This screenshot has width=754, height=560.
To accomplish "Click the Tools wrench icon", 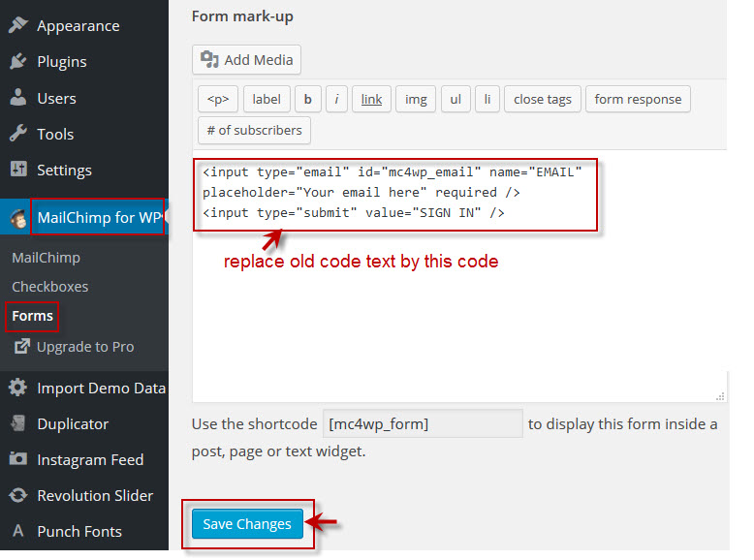I will (18, 134).
